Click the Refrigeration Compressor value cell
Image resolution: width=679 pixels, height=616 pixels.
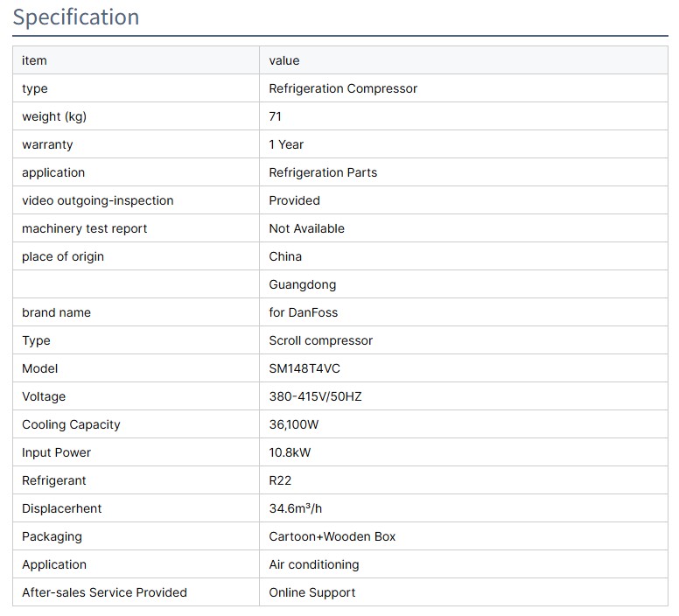click(x=343, y=88)
